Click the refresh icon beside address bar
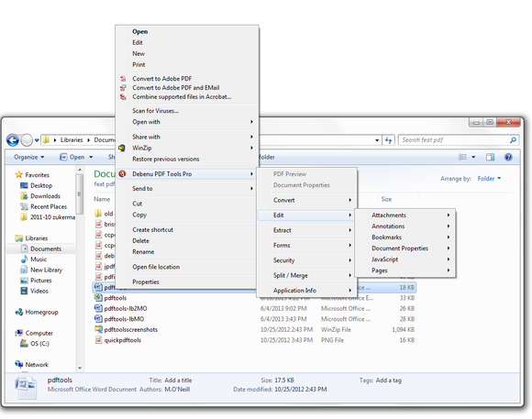This screenshot has height=419, width=532. pyautogui.click(x=389, y=140)
